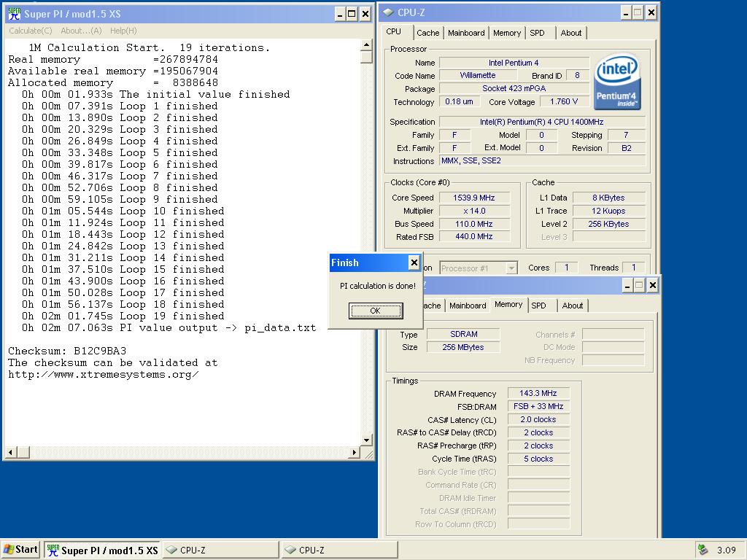Click the system tray clock 3.09
Screen dimensions: 747x560
click(x=727, y=550)
